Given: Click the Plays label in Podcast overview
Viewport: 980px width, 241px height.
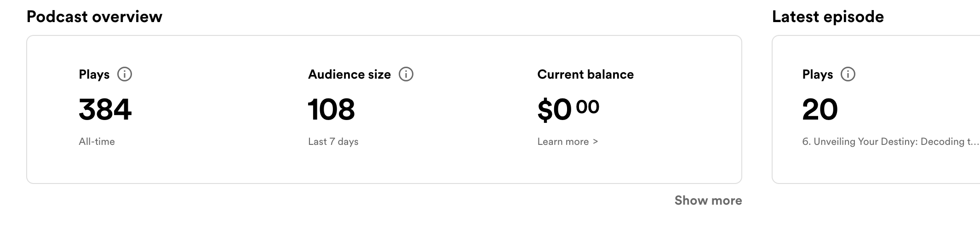Looking at the screenshot, I should pos(94,75).
